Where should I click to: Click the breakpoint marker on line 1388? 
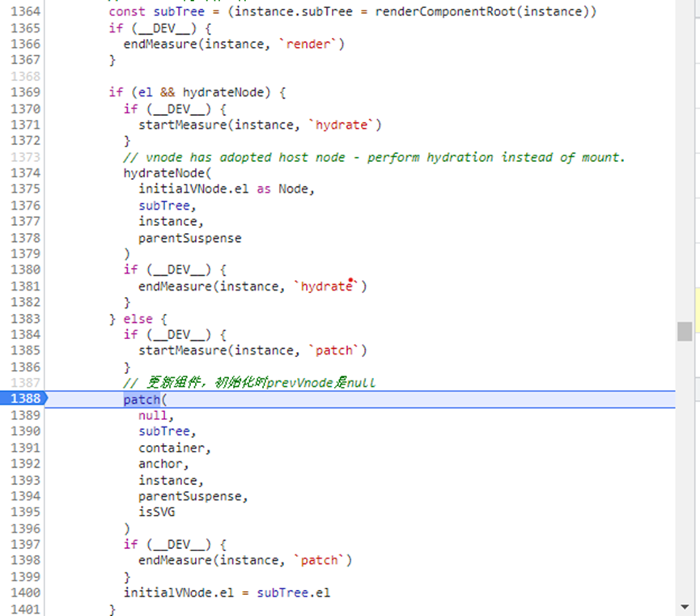point(24,398)
